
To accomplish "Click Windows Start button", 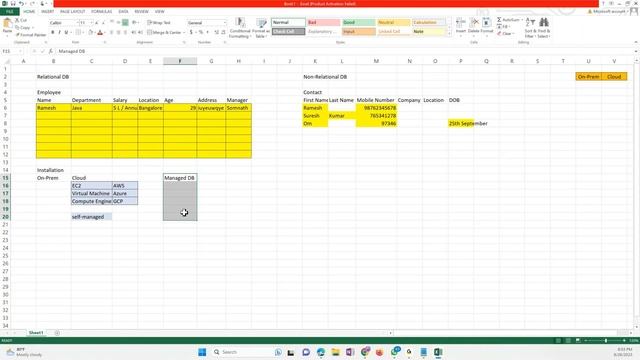I will (x=202, y=352).
